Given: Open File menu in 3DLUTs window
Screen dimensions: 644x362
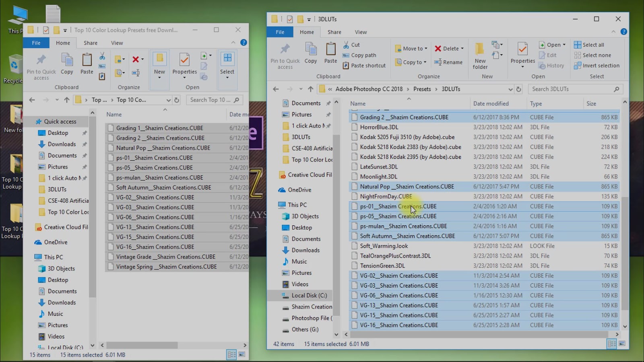Looking at the screenshot, I should (280, 32).
